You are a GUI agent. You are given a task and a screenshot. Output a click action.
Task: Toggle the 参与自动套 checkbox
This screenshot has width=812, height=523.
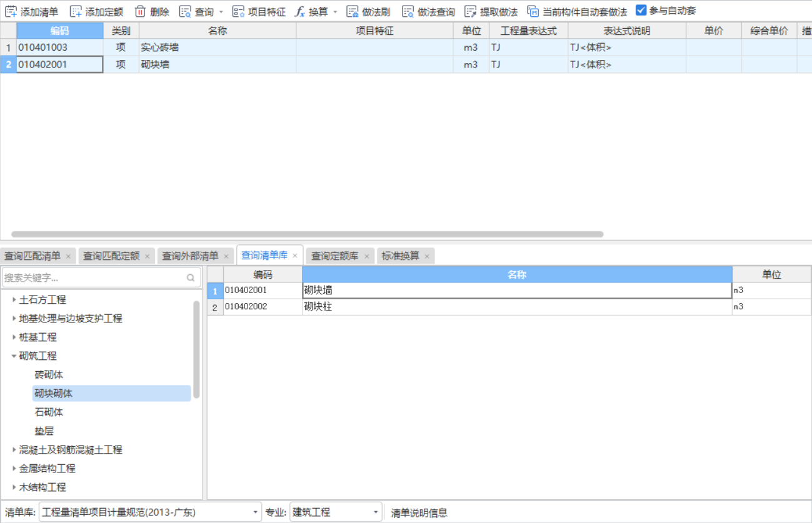click(x=641, y=10)
